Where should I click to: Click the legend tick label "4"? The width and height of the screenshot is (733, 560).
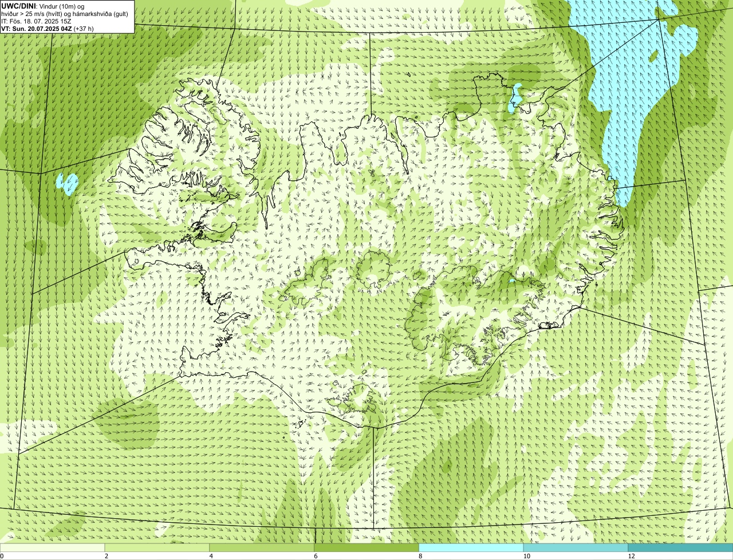[x=211, y=556]
